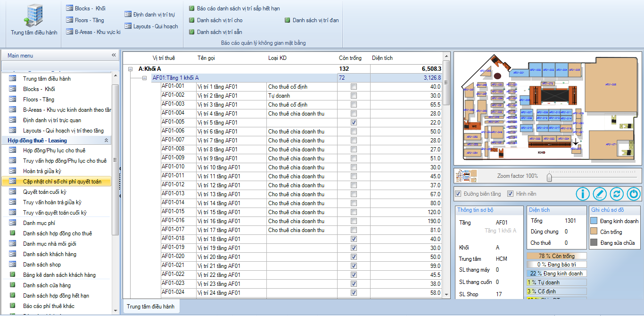Open Truy vấn hợp đồng/Phụ lục cho thuê
644x316 pixels.
click(65, 161)
